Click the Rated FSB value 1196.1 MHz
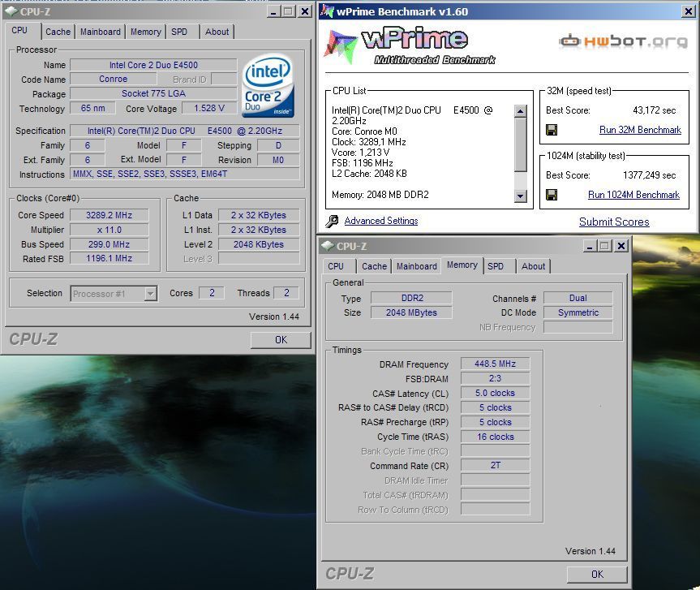 [109, 259]
